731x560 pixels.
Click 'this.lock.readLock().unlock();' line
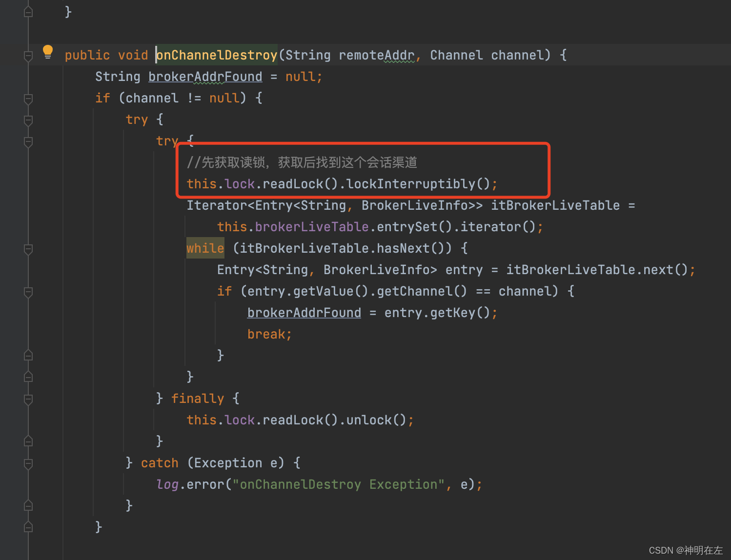300,420
